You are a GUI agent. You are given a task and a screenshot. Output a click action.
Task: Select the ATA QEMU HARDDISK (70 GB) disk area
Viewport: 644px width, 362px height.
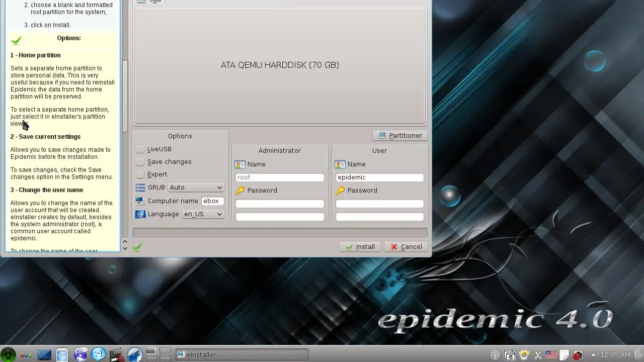click(x=280, y=65)
